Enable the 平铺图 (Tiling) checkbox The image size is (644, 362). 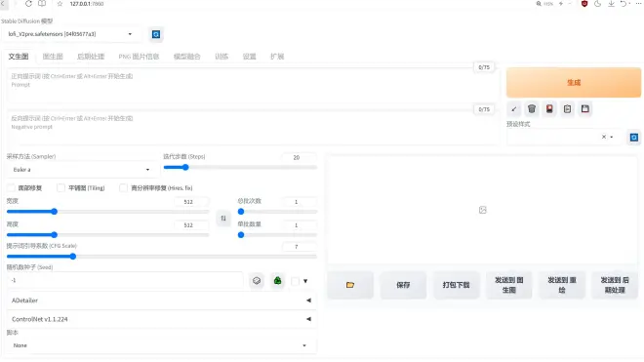tap(60, 187)
